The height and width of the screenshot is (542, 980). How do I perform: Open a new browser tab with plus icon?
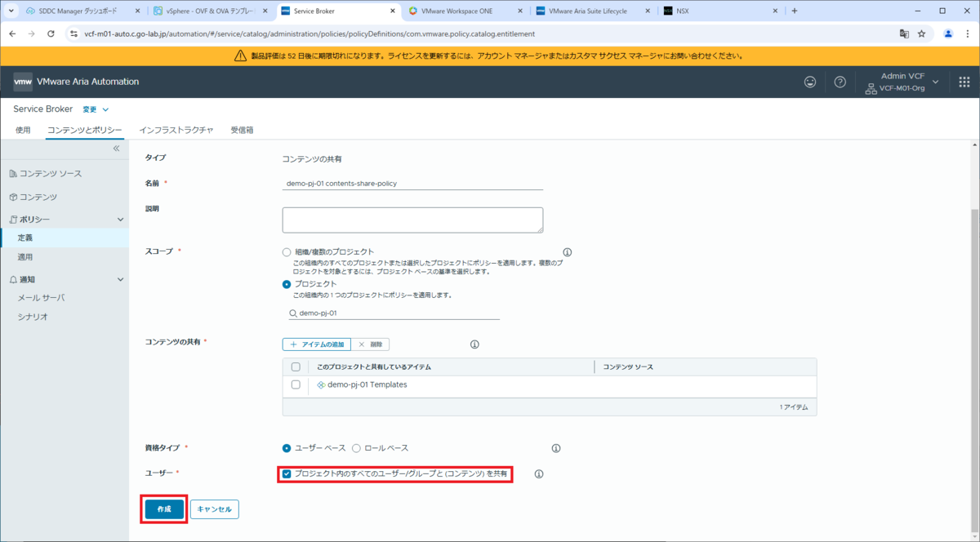click(x=795, y=11)
